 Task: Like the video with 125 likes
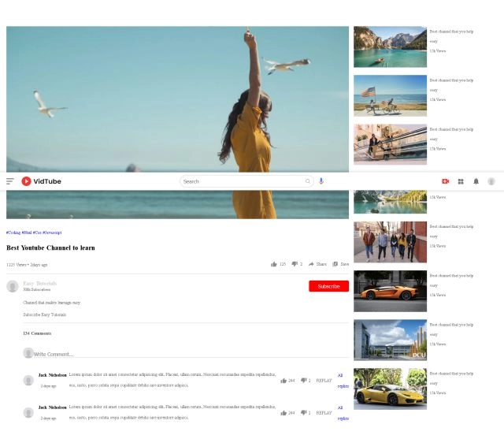[x=274, y=264]
